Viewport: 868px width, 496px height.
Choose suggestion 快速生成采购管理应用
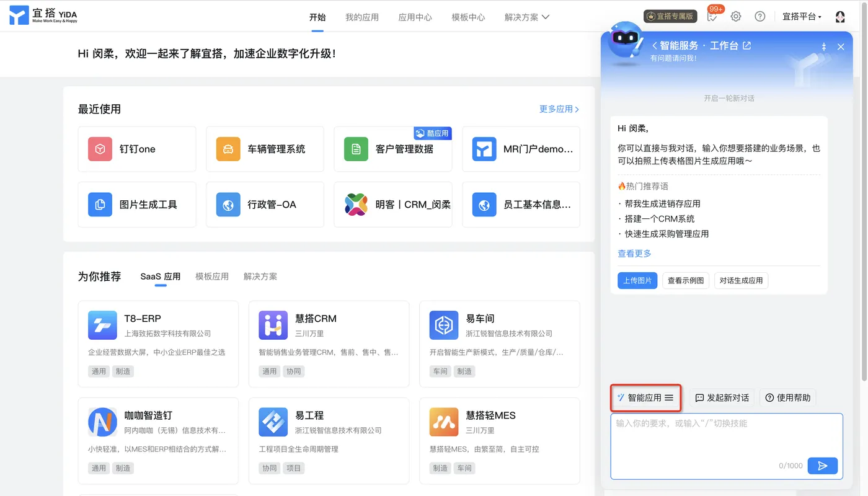pos(666,234)
